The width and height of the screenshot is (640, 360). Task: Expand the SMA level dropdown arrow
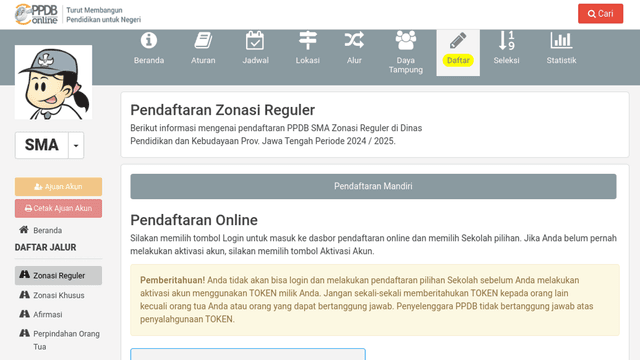(x=76, y=145)
